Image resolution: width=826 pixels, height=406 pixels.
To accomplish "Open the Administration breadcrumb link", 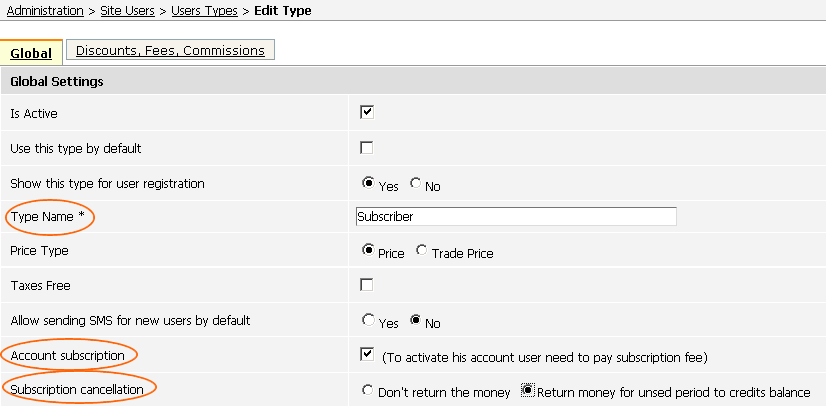I will click(45, 11).
